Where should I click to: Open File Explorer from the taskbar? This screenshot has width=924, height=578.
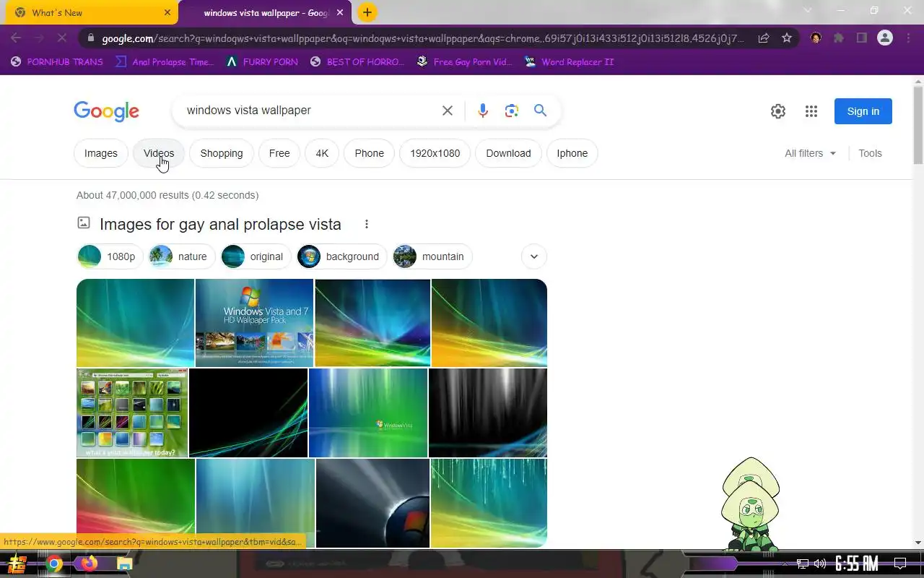click(x=124, y=564)
